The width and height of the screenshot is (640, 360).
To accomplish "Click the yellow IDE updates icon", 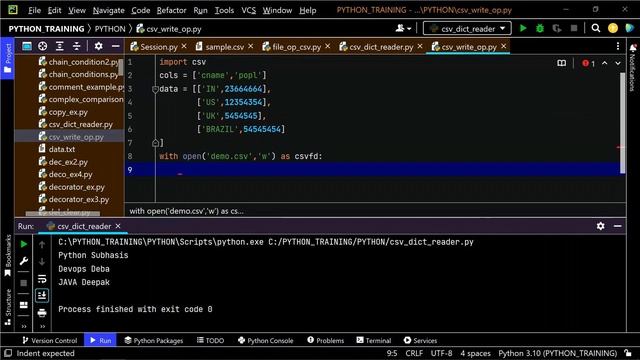I will [613, 28].
